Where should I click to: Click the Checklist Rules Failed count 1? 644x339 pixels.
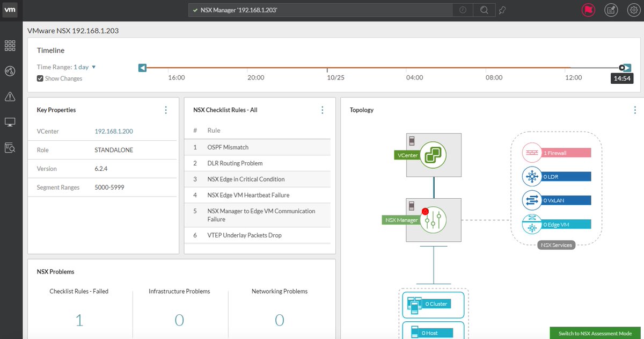point(79,320)
